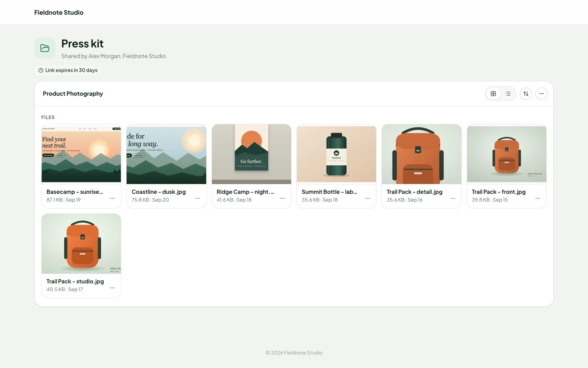Open the Product Photography more options menu

point(541,94)
